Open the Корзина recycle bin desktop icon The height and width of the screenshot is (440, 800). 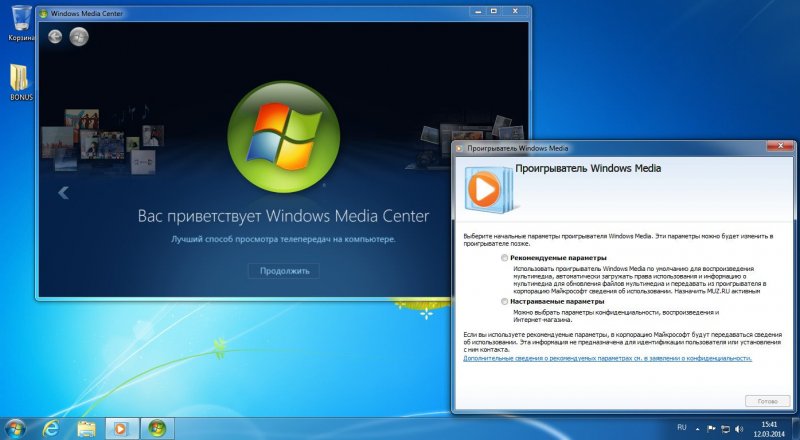click(x=21, y=23)
